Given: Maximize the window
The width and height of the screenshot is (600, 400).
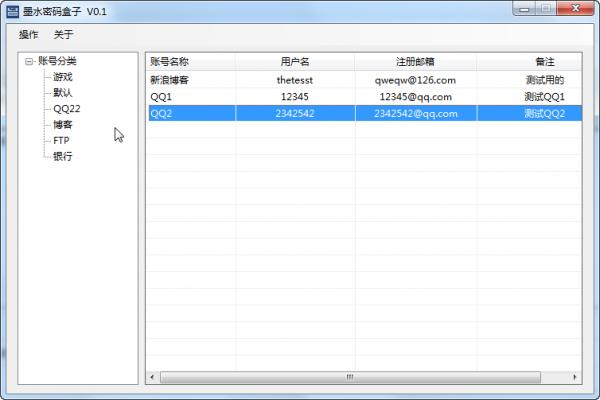Looking at the screenshot, I should coord(546,9).
